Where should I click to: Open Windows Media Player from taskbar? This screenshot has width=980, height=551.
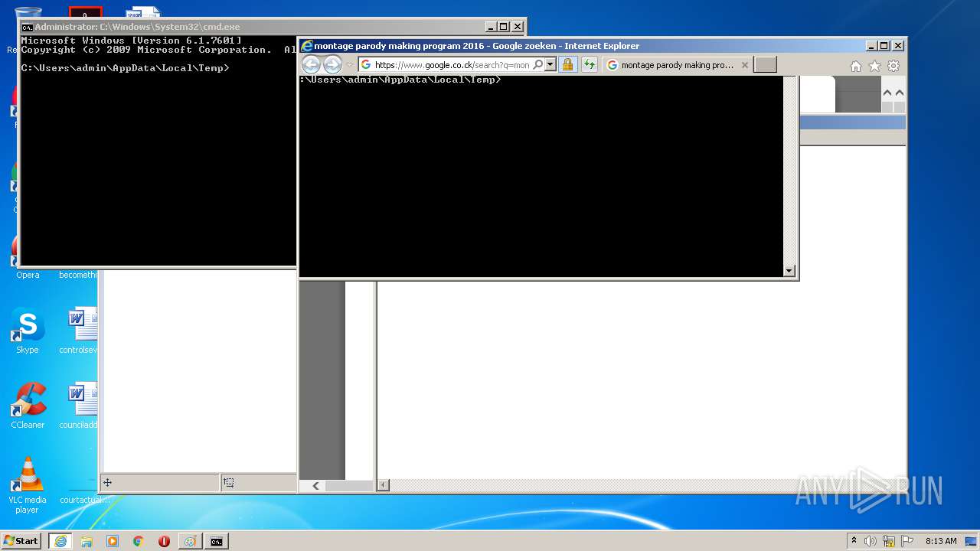pos(113,541)
